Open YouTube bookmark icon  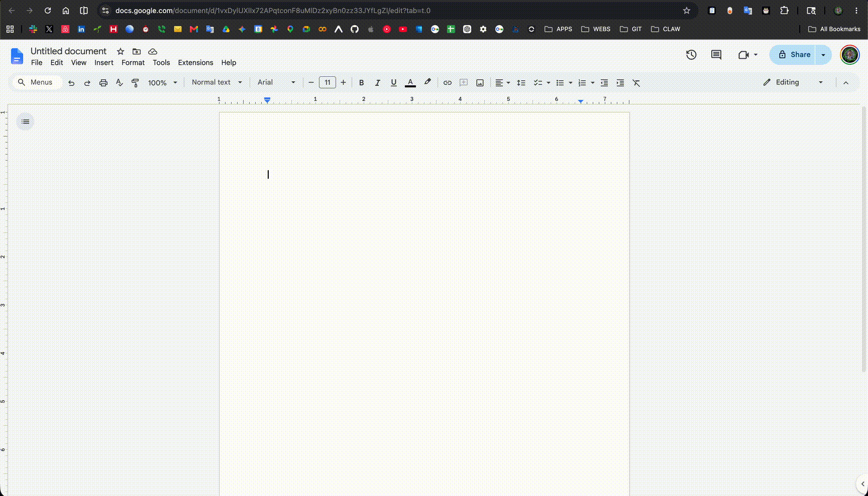pos(403,29)
